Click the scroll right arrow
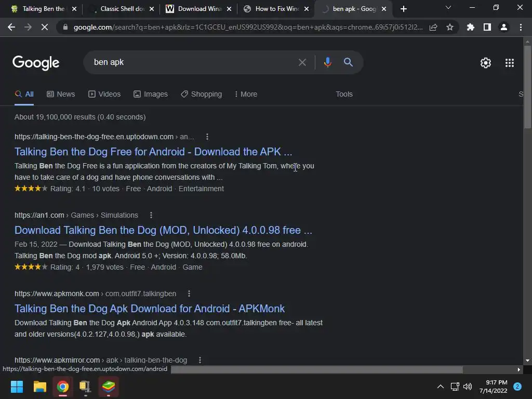The width and height of the screenshot is (532, 399). coord(519,369)
